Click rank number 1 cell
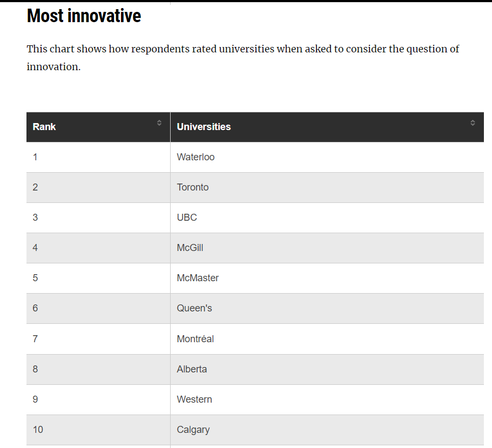 coord(98,157)
